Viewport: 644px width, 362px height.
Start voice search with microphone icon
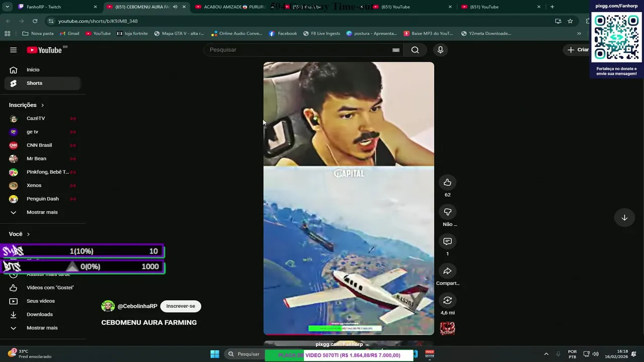tap(440, 50)
